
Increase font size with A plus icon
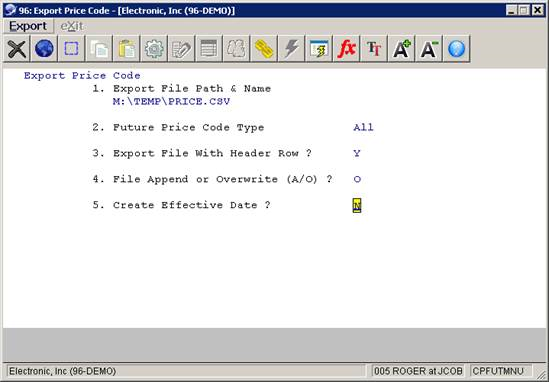coord(402,49)
